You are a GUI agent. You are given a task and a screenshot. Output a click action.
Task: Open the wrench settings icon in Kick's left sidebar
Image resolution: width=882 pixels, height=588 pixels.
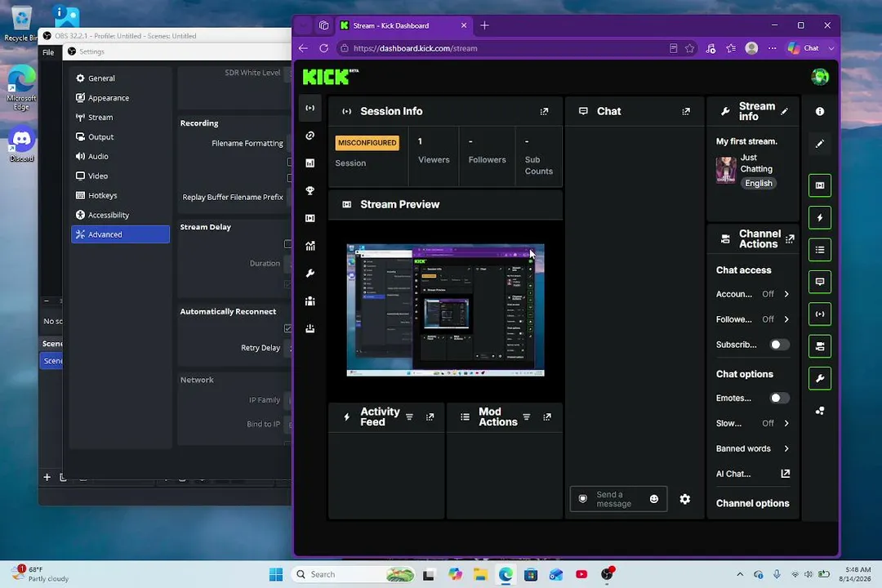coord(310,274)
